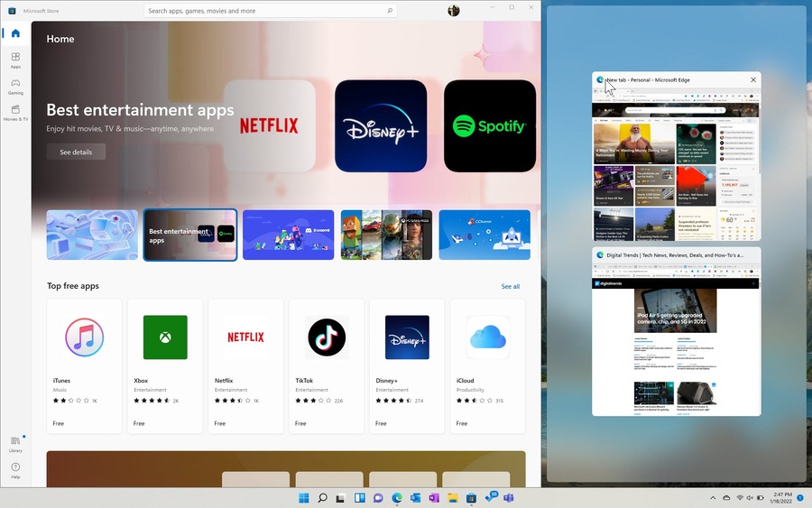Select the PC Game Pass games carousel thumbnail
Screen dimensions: 812x508
[386, 235]
